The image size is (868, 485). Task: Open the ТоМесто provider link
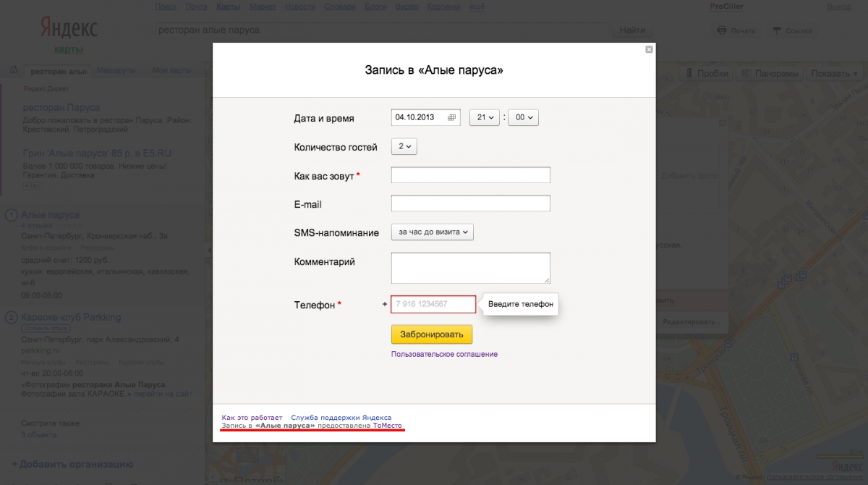click(389, 426)
